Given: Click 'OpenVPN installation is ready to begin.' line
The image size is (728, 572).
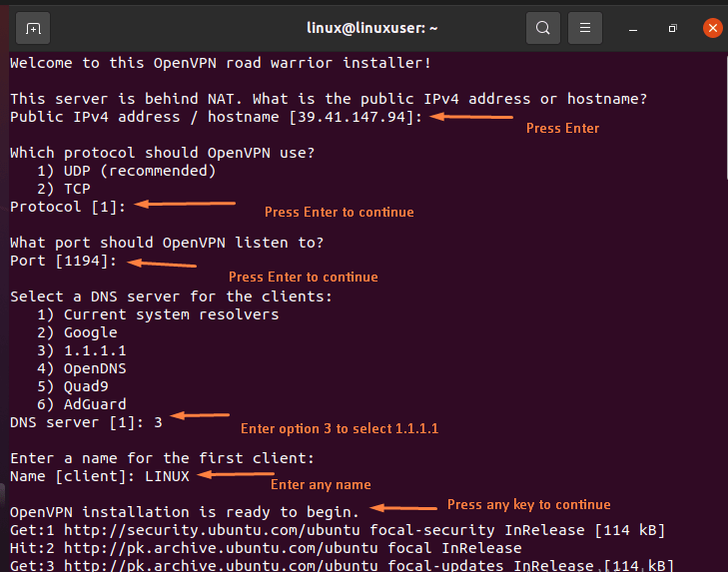Looking at the screenshot, I should [185, 512].
